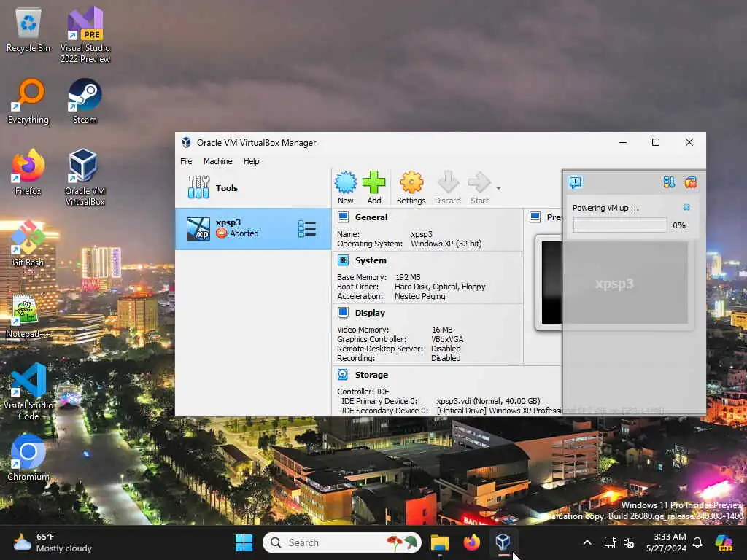Click the General section monitor icon
Image resolution: width=747 pixels, height=560 pixels.
pos(343,217)
